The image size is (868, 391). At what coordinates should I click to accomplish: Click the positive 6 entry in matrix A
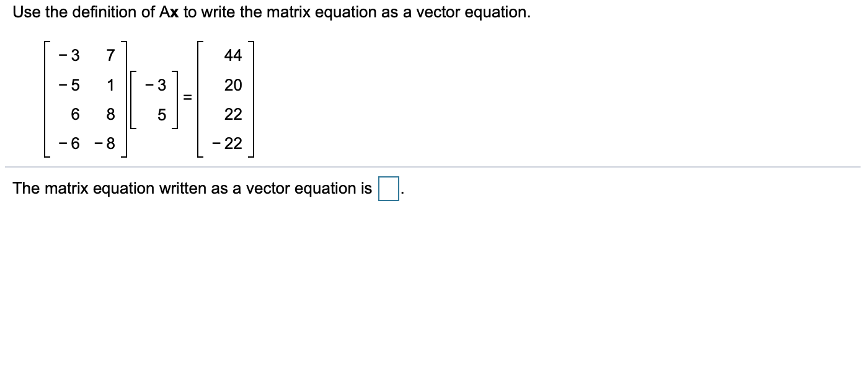(76, 115)
